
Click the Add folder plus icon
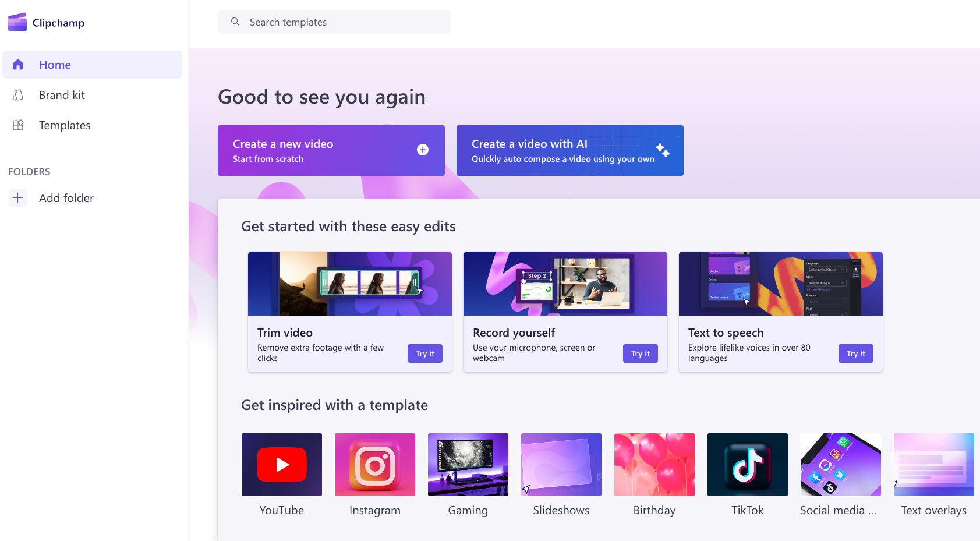18,198
